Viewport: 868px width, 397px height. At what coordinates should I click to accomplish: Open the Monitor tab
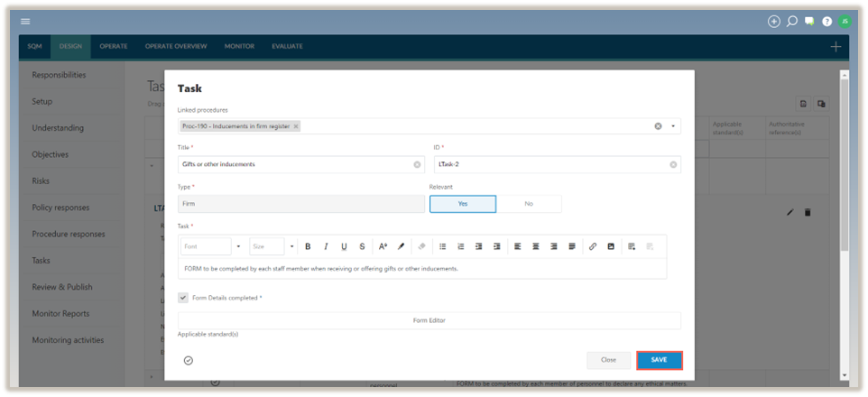point(239,46)
